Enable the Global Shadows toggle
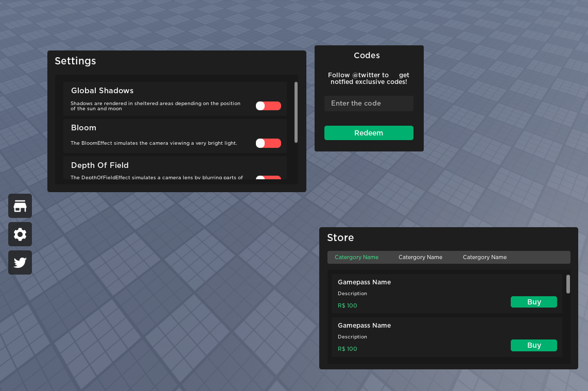The width and height of the screenshot is (588, 391). (x=268, y=105)
